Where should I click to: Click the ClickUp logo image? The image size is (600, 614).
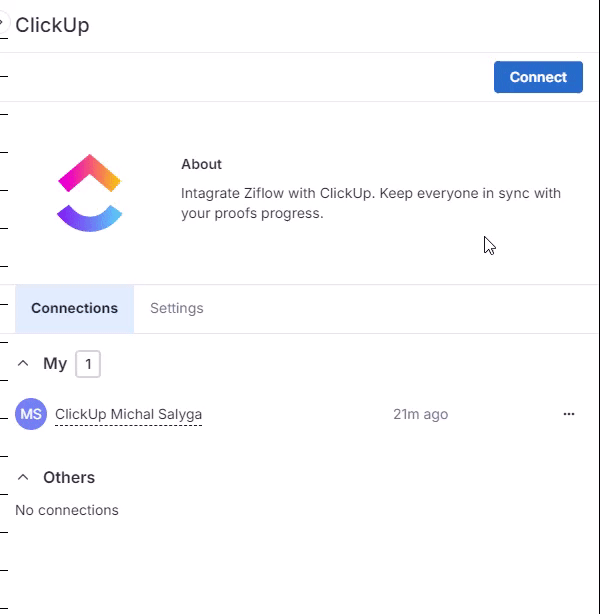click(90, 193)
